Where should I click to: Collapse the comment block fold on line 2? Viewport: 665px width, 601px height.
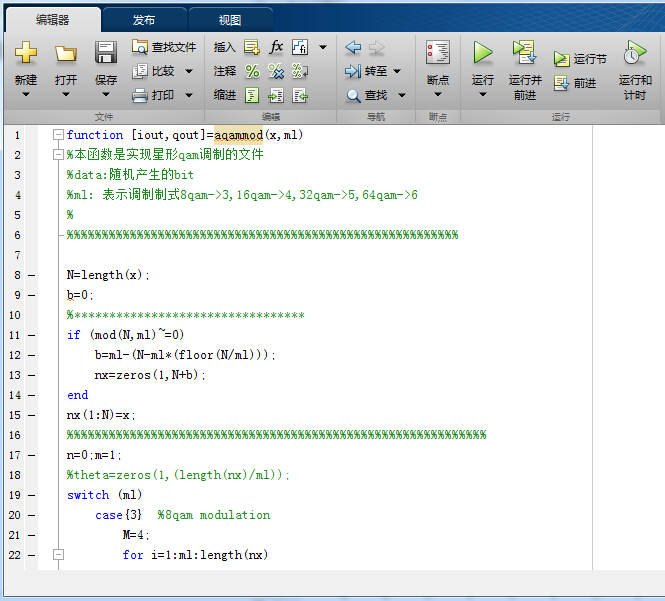(x=58, y=155)
